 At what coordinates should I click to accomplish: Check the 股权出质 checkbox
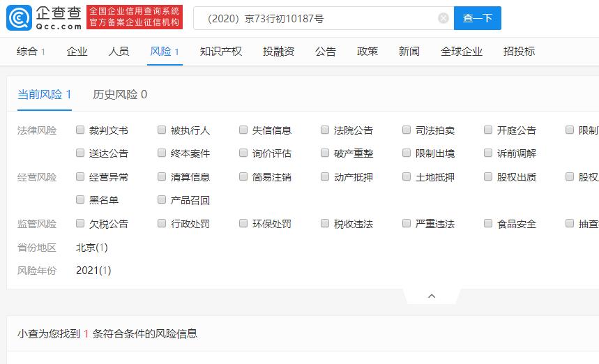(488, 176)
